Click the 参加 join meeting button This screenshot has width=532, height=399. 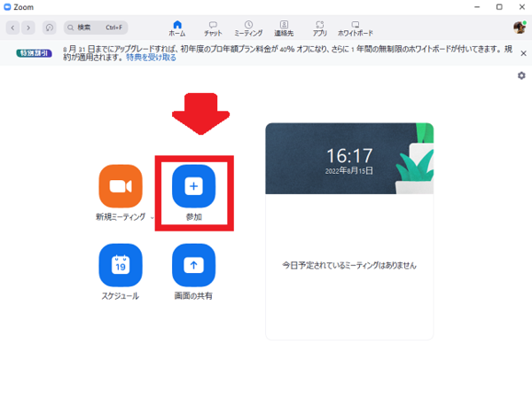coord(193,186)
